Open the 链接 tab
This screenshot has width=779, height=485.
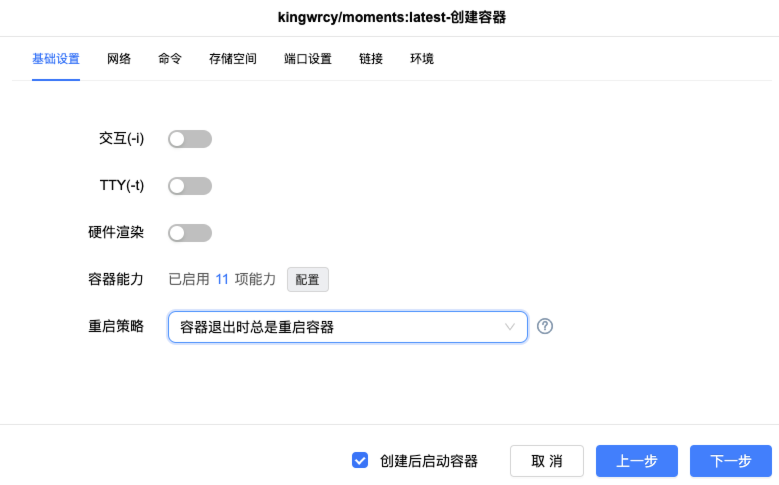pos(371,59)
